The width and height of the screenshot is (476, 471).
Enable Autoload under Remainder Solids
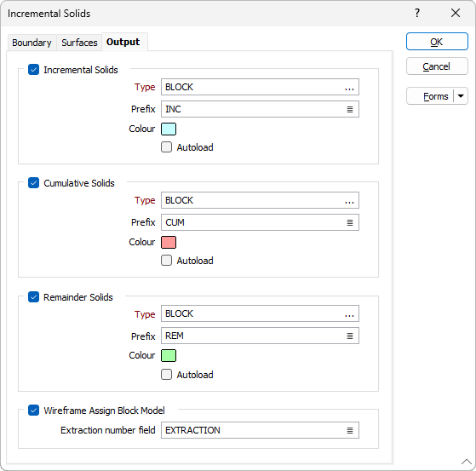[166, 375]
